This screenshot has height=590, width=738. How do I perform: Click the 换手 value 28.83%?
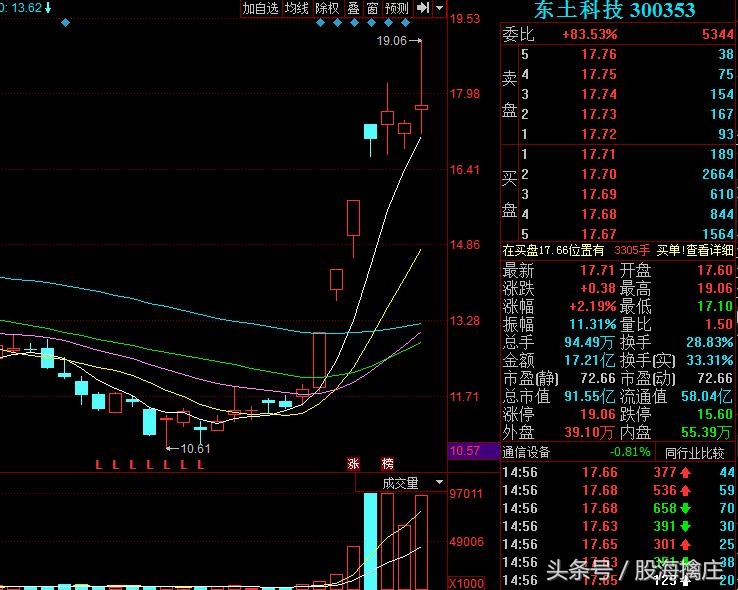click(710, 342)
